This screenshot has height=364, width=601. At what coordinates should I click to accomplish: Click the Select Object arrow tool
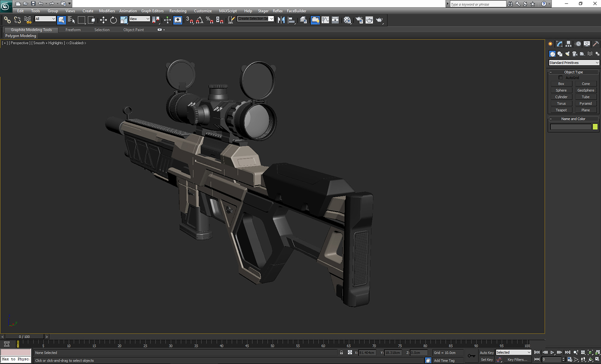(x=61, y=20)
